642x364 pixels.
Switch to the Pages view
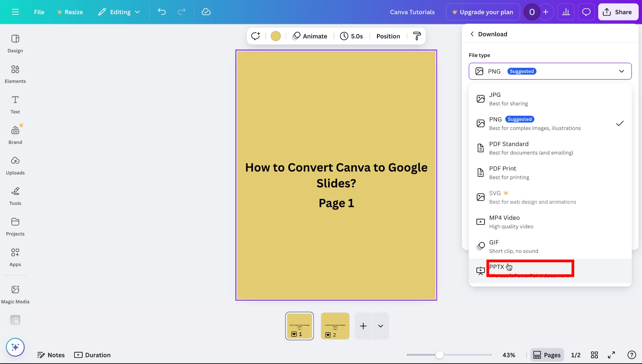547,355
